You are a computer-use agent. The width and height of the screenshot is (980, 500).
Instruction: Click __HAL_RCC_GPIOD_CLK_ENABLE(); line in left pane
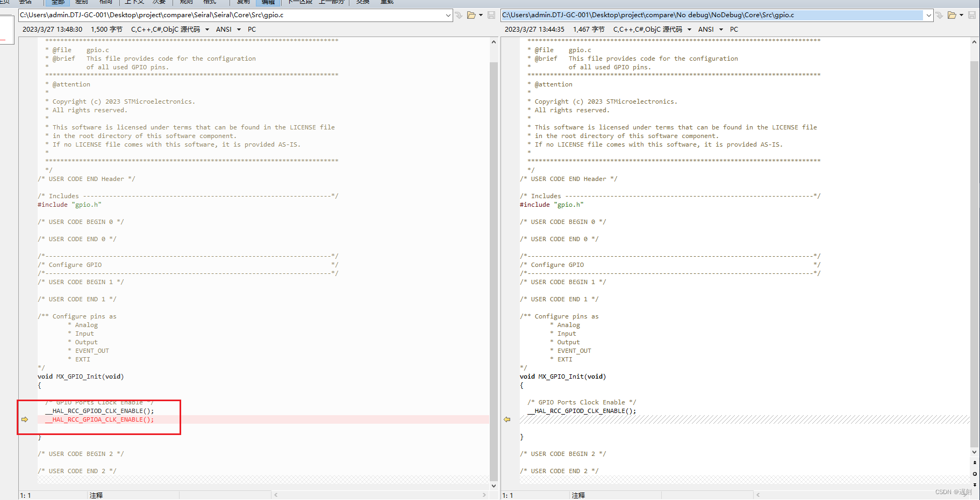point(99,411)
